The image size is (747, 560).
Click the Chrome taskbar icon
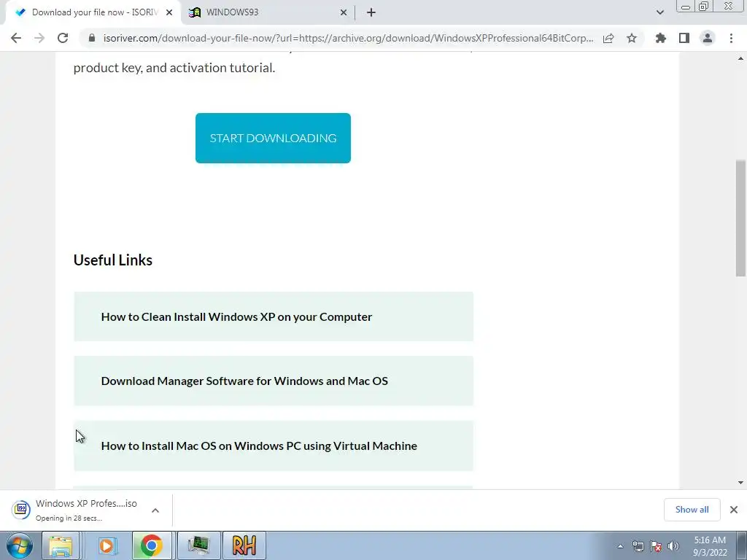point(152,545)
